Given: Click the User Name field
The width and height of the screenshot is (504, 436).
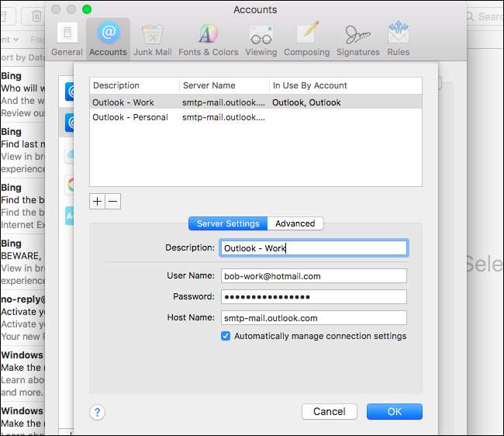Looking at the screenshot, I should pyautogui.click(x=312, y=276).
